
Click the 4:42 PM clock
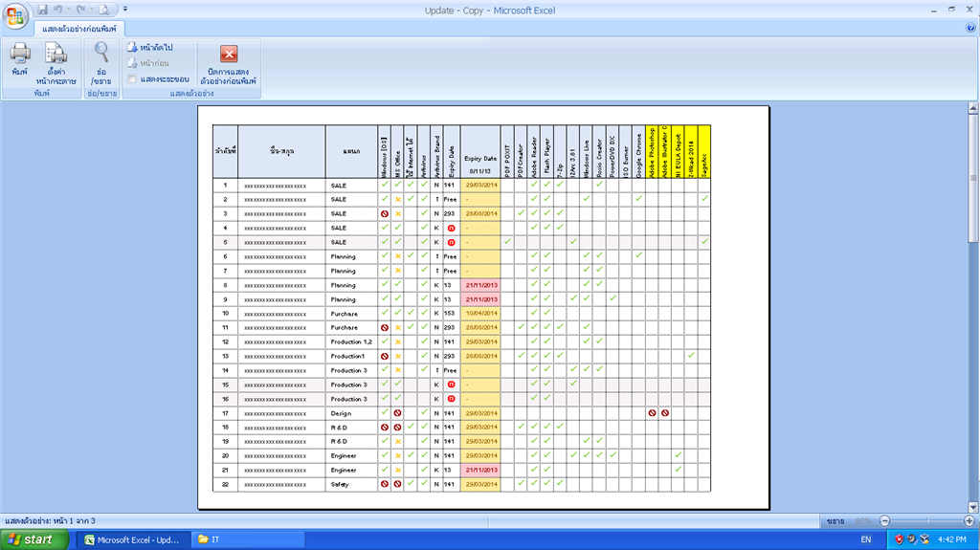pos(952,539)
